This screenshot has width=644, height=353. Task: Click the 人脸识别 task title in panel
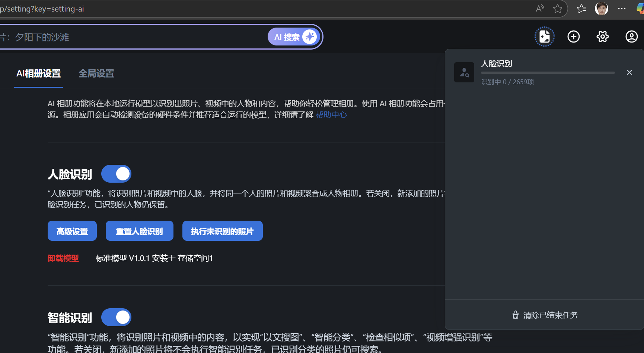(x=497, y=64)
